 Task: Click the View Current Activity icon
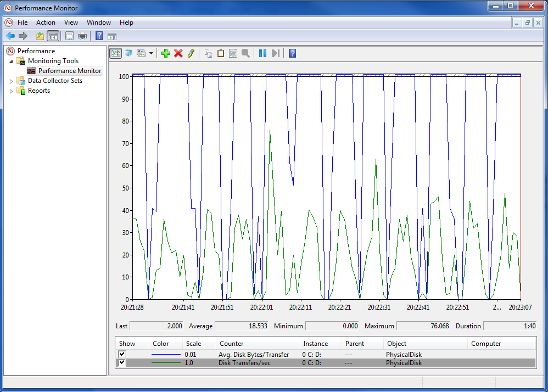115,53
